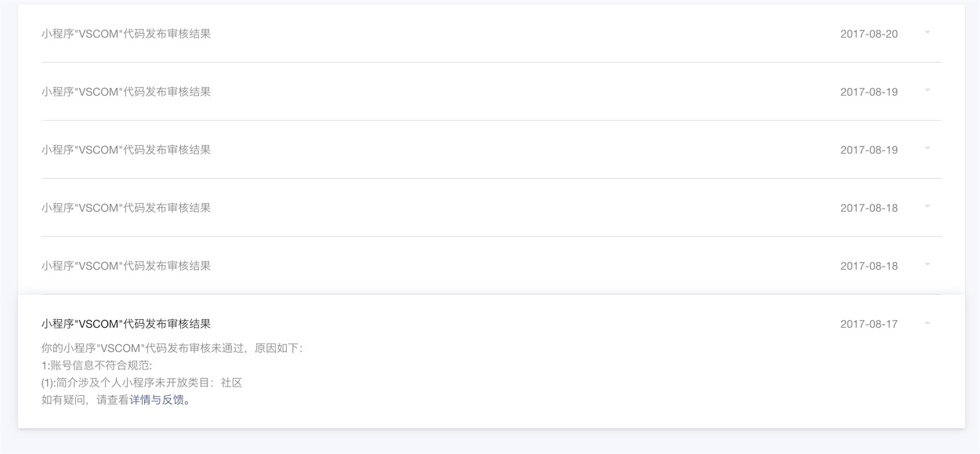
Task: Click the title of the upper 2017-08-18 notification
Action: (126, 208)
